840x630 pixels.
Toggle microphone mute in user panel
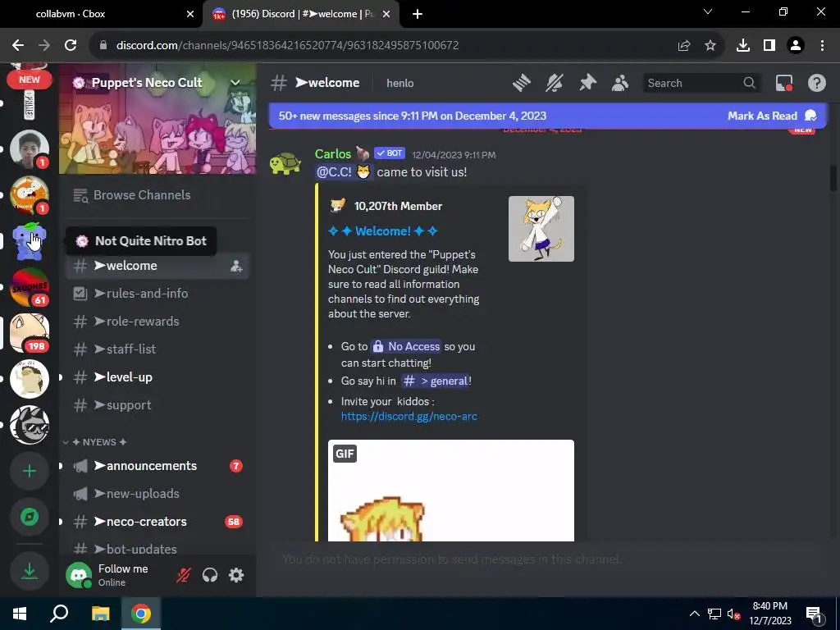pyautogui.click(x=183, y=575)
